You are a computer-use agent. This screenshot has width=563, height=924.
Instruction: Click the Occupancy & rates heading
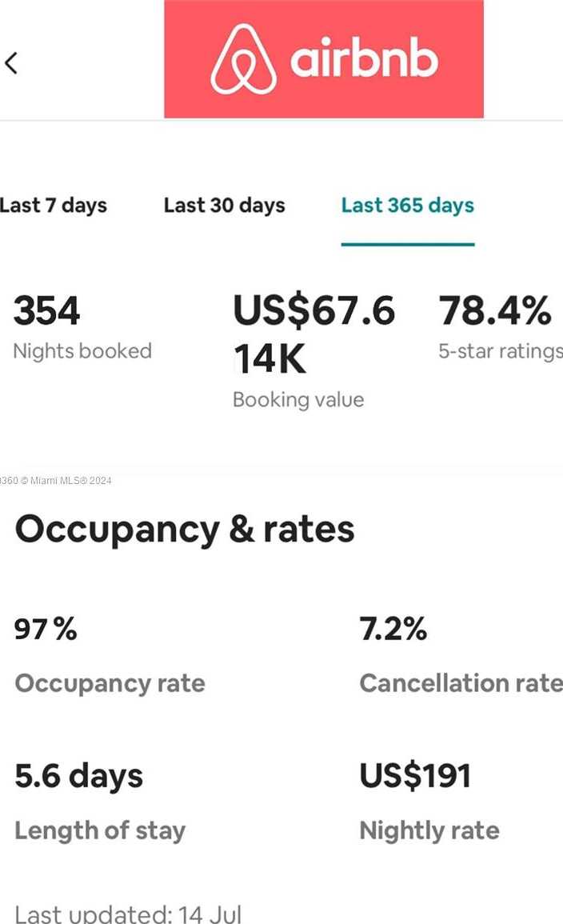tap(185, 530)
